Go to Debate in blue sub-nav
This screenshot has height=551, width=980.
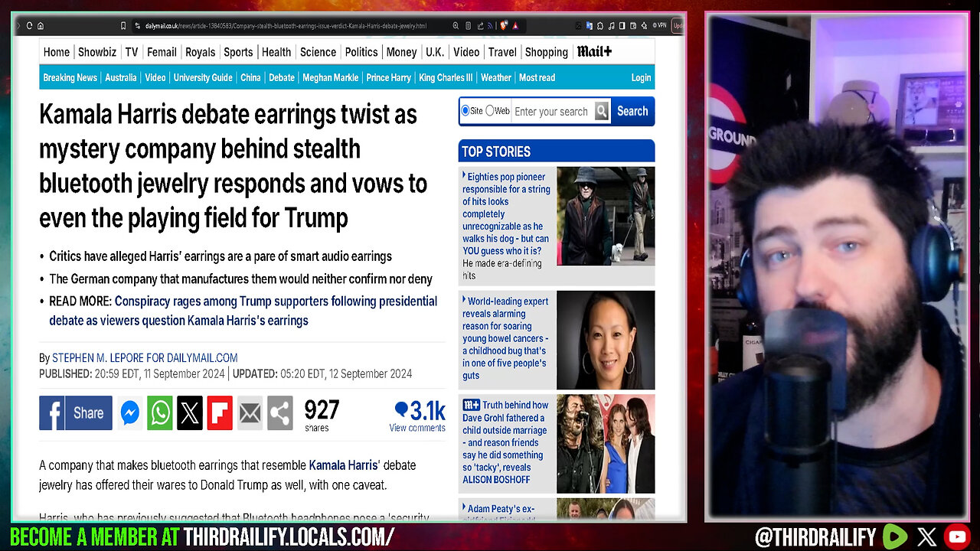point(282,77)
